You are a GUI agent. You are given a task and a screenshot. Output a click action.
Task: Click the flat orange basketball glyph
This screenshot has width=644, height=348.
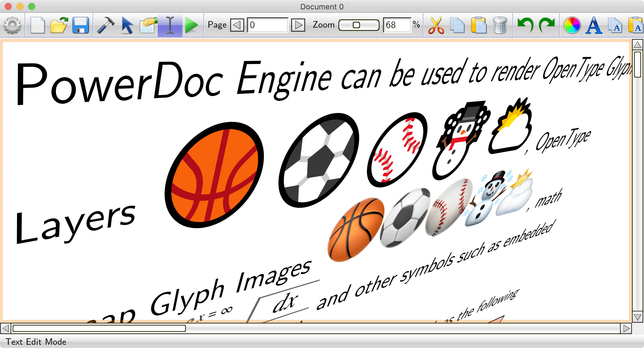pos(214,175)
